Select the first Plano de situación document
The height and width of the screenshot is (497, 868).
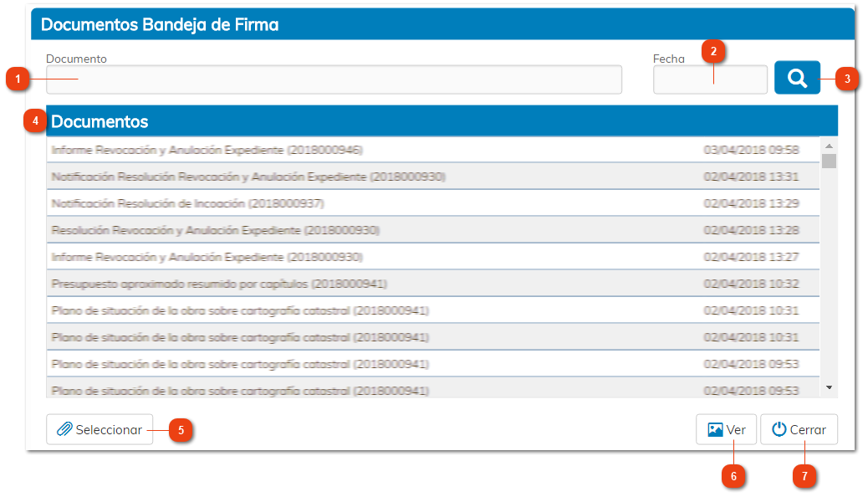pos(334,310)
